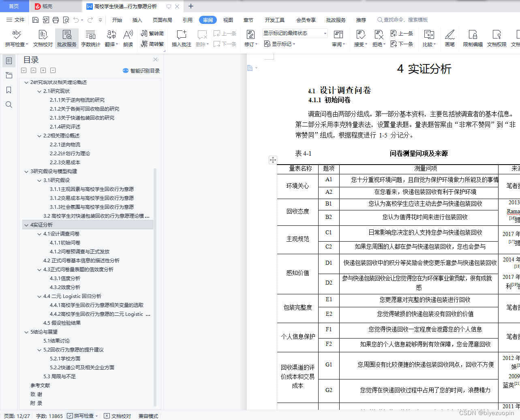This screenshot has height=420, width=520.
Task: Open print preview from quick-access bar
Action: click(x=66, y=20)
